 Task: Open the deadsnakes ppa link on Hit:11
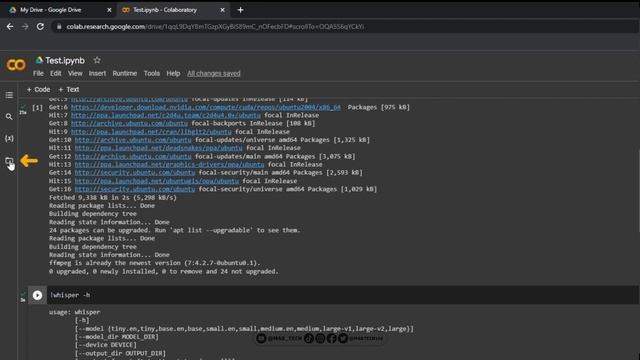pos(158,148)
